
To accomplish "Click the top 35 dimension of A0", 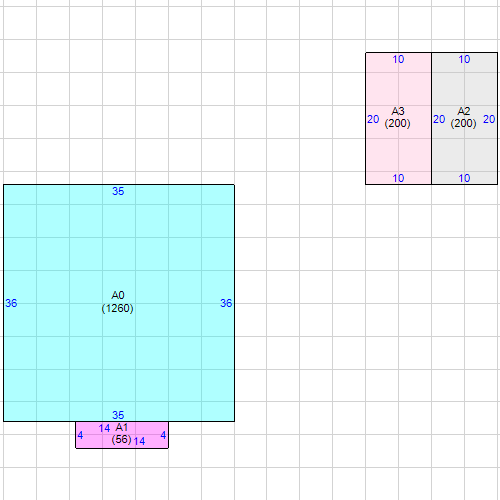I will pyautogui.click(x=118, y=191).
